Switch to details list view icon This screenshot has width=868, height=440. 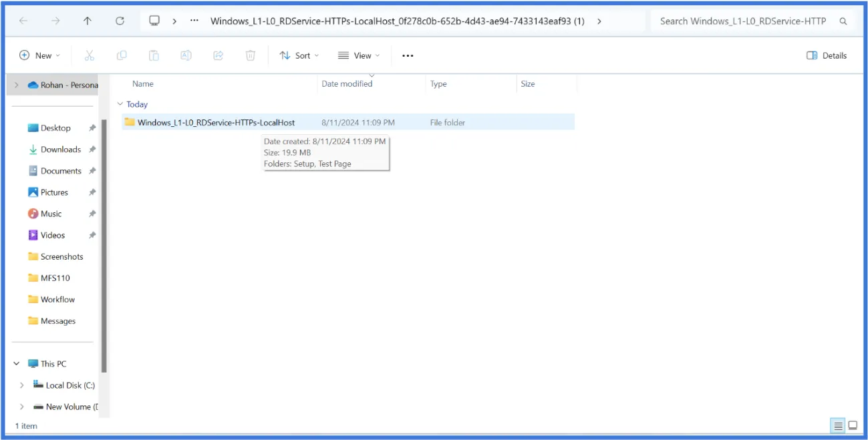[x=837, y=425]
